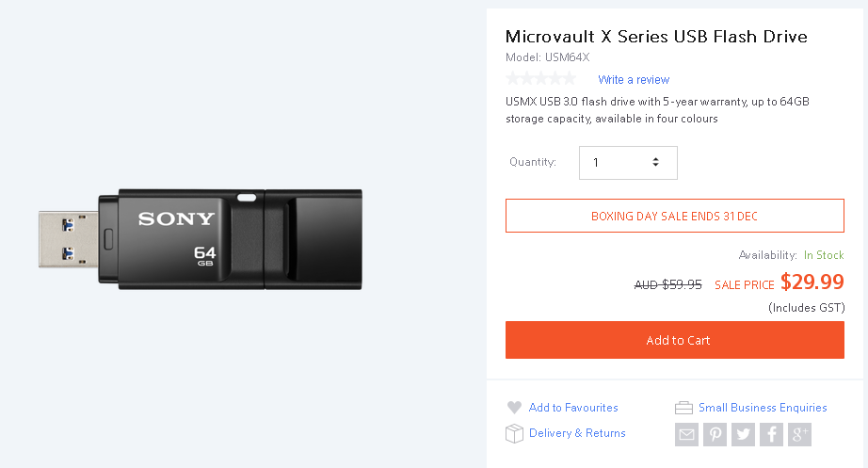Share the product on Google Plus
The image size is (868, 468).
click(x=800, y=434)
